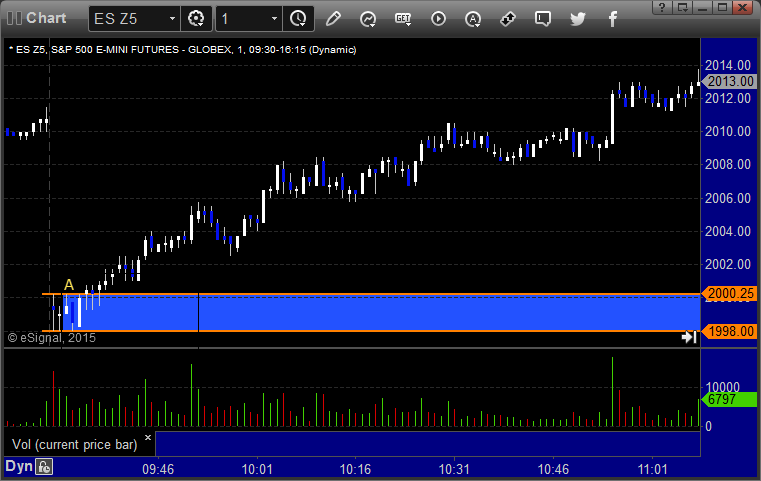
Task: Click the chart link icon
Action: [508, 18]
